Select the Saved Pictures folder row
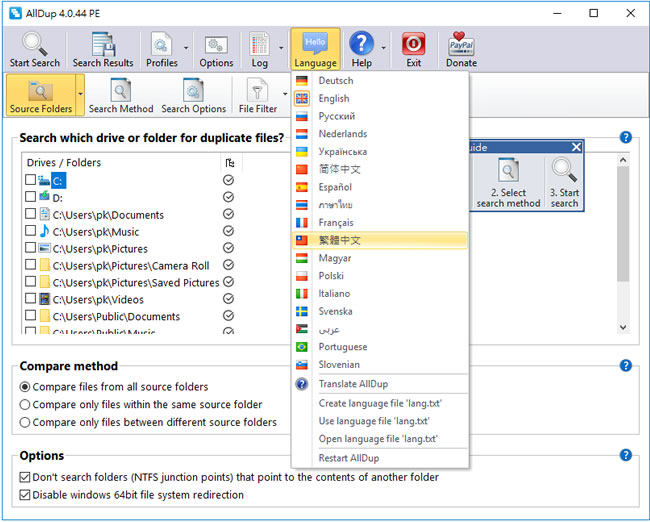Viewport: 650px width, 522px height. (136, 282)
